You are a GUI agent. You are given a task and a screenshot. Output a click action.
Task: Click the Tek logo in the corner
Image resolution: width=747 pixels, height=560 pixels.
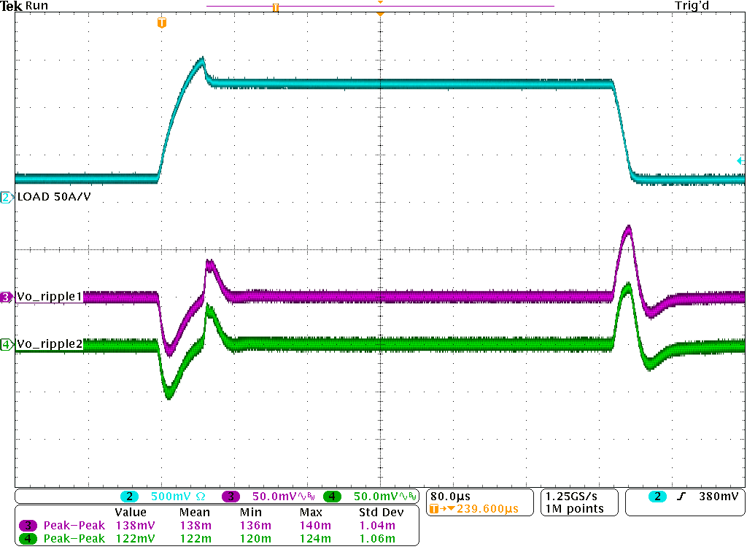click(x=12, y=6)
